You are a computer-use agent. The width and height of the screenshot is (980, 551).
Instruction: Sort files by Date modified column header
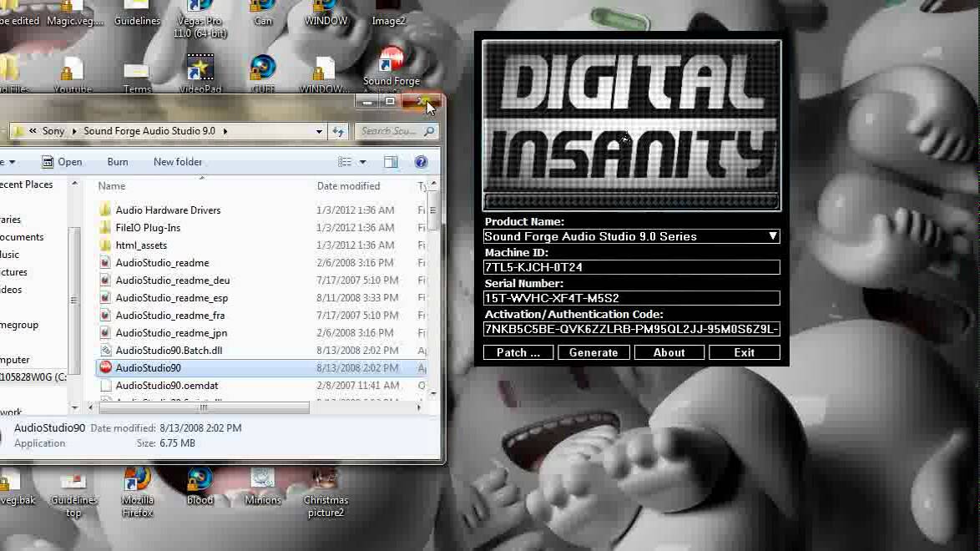coord(348,185)
